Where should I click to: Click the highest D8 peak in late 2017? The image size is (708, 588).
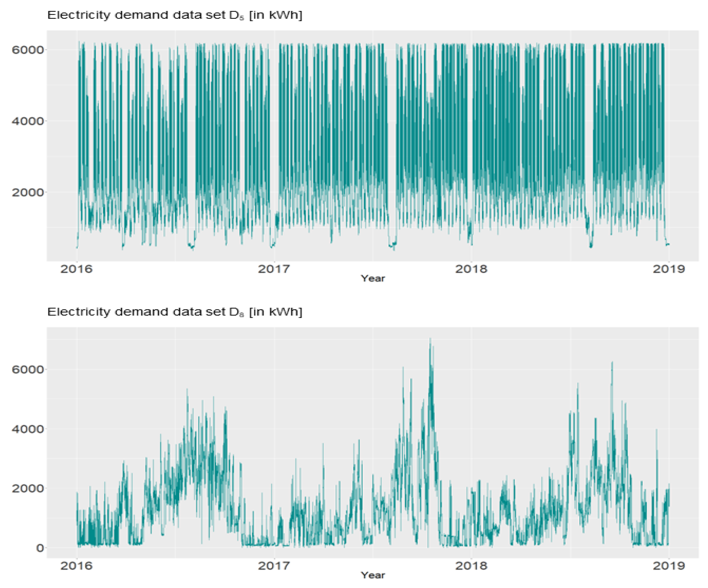click(x=430, y=340)
